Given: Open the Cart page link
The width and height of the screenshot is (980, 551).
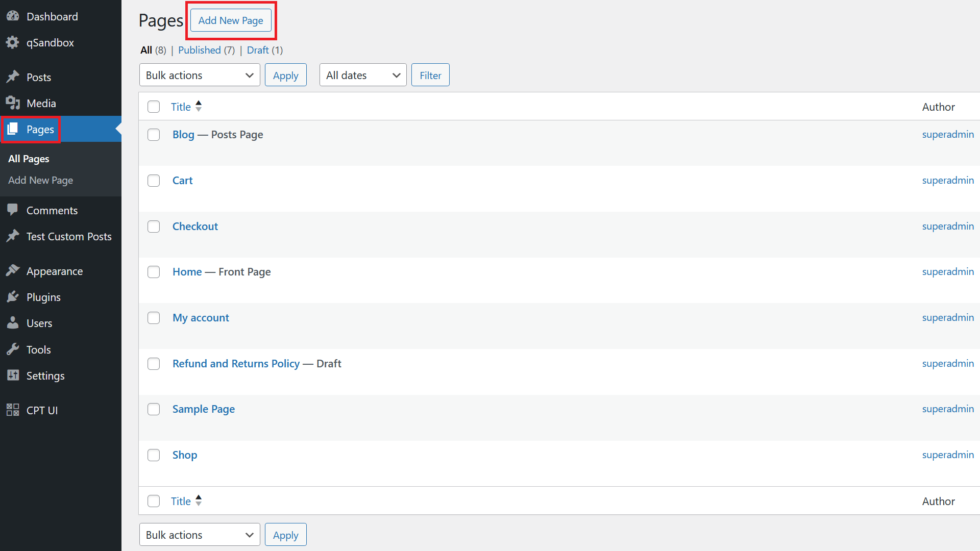Looking at the screenshot, I should (x=182, y=181).
